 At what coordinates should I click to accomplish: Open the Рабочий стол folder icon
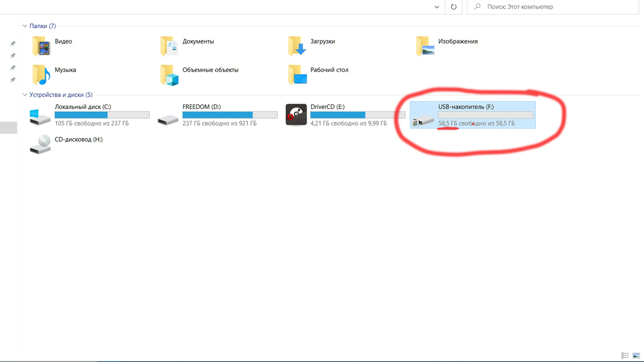[x=297, y=75]
